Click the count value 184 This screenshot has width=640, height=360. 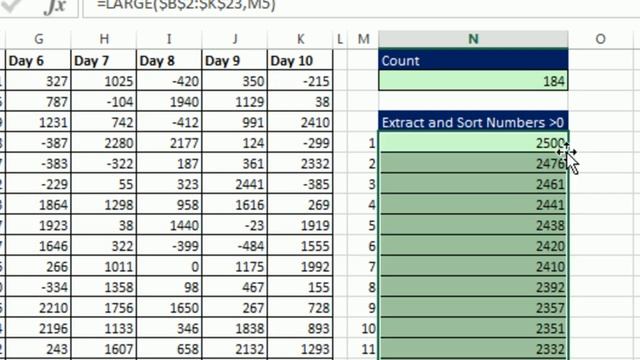pos(473,81)
